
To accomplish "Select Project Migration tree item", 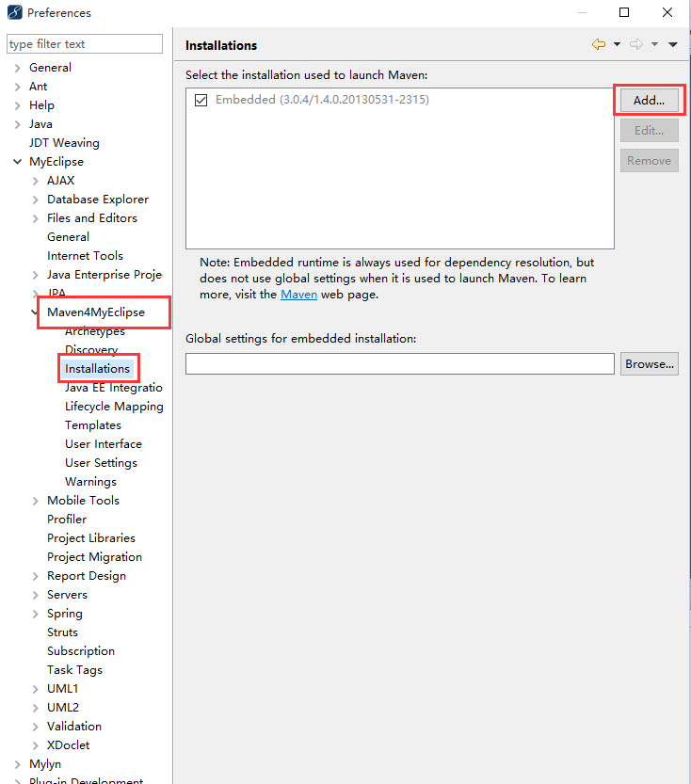I will click(94, 557).
